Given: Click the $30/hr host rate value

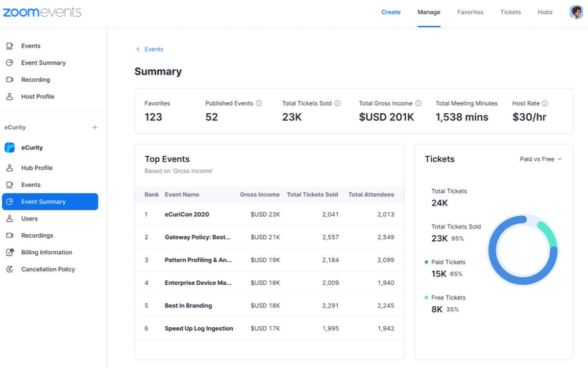Looking at the screenshot, I should click(x=529, y=117).
